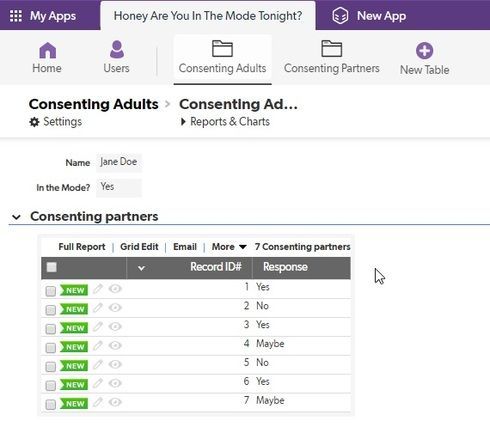
Task: Collapse the Consenting partners section
Action: pos(16,217)
